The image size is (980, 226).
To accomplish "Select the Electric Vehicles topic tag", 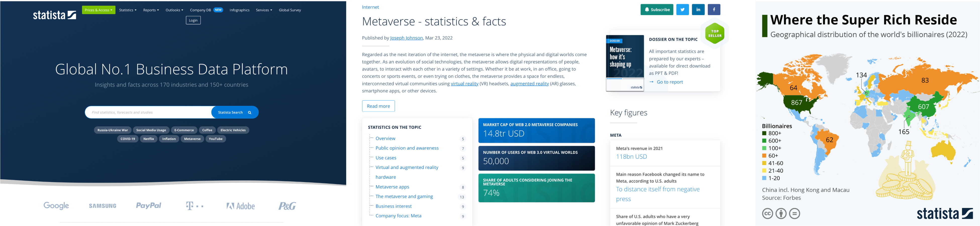I will pos(233,130).
